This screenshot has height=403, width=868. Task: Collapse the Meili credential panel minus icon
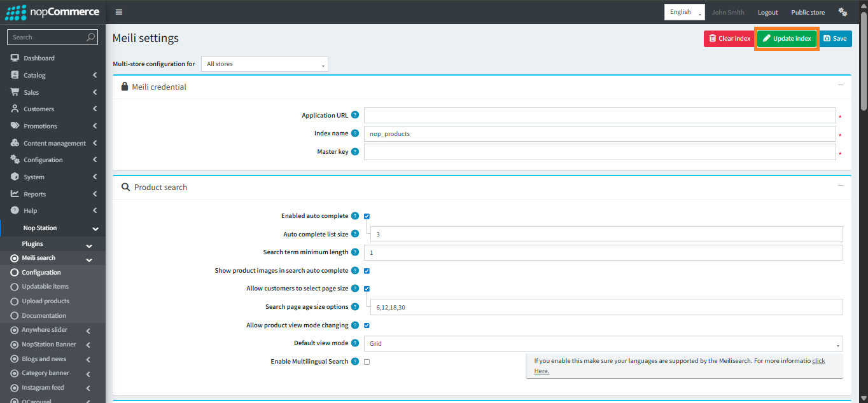tap(840, 85)
